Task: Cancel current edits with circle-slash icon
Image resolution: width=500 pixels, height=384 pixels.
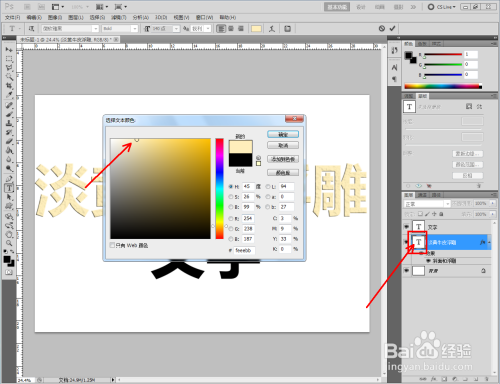Action: click(382, 29)
